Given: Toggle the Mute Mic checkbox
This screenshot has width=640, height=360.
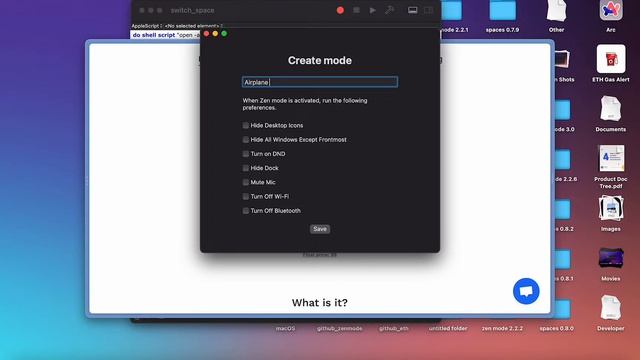Looking at the screenshot, I should pyautogui.click(x=245, y=182).
